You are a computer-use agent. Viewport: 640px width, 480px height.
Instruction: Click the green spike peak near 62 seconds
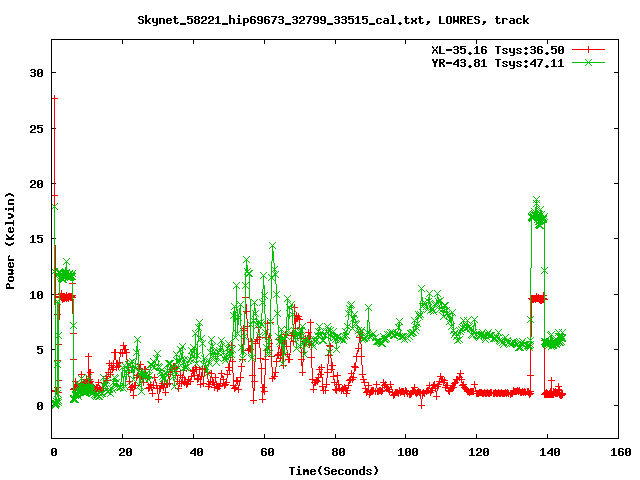[x=272, y=245]
